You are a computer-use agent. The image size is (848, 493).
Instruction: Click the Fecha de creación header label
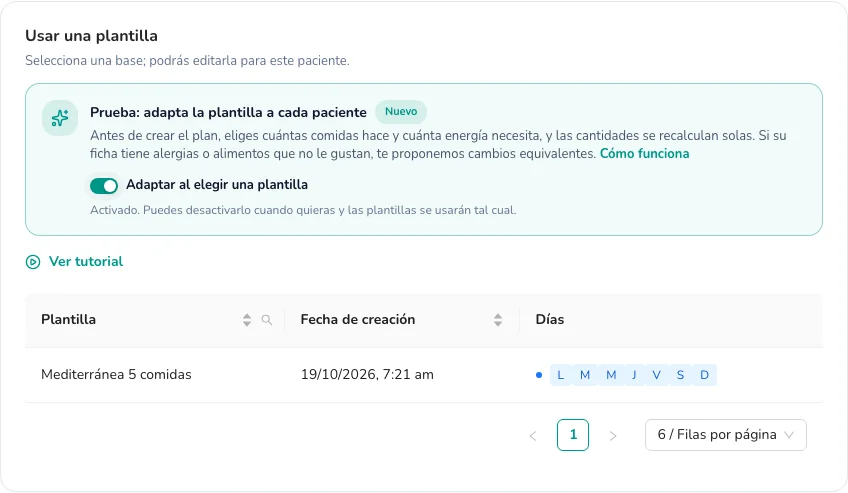357,319
